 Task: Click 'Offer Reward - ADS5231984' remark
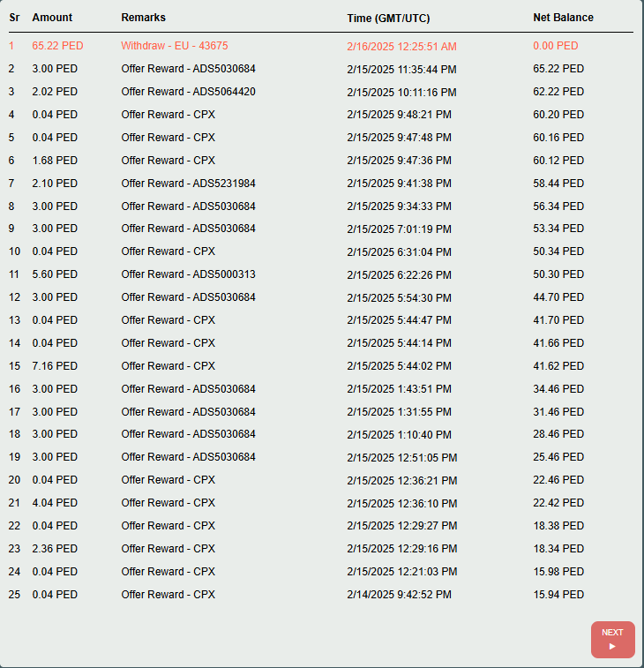pos(188,184)
